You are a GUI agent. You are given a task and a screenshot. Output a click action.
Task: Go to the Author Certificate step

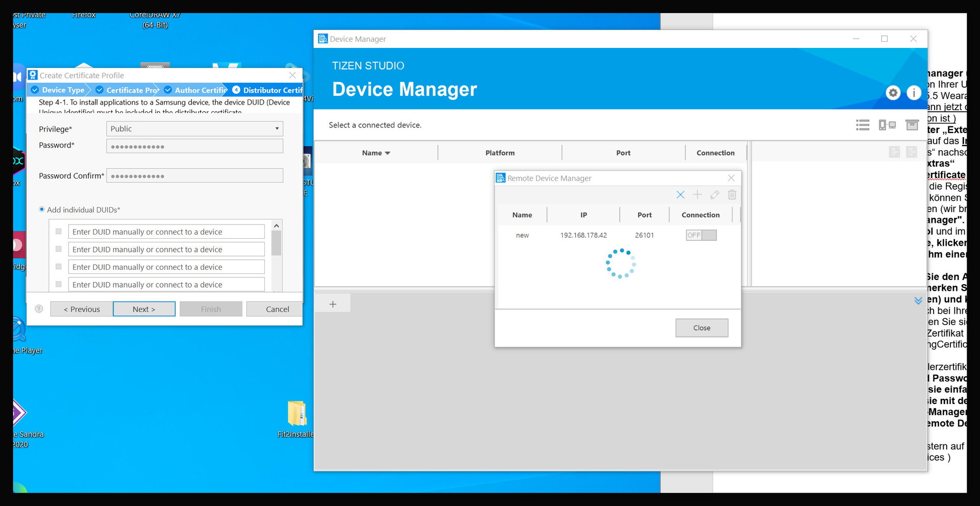(195, 90)
